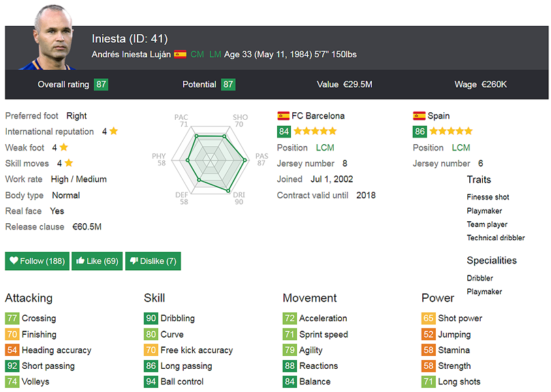Image resolution: width=551 pixels, height=392 pixels.
Task: Click FC Barcelona's five-star rating
Action: pos(315,131)
